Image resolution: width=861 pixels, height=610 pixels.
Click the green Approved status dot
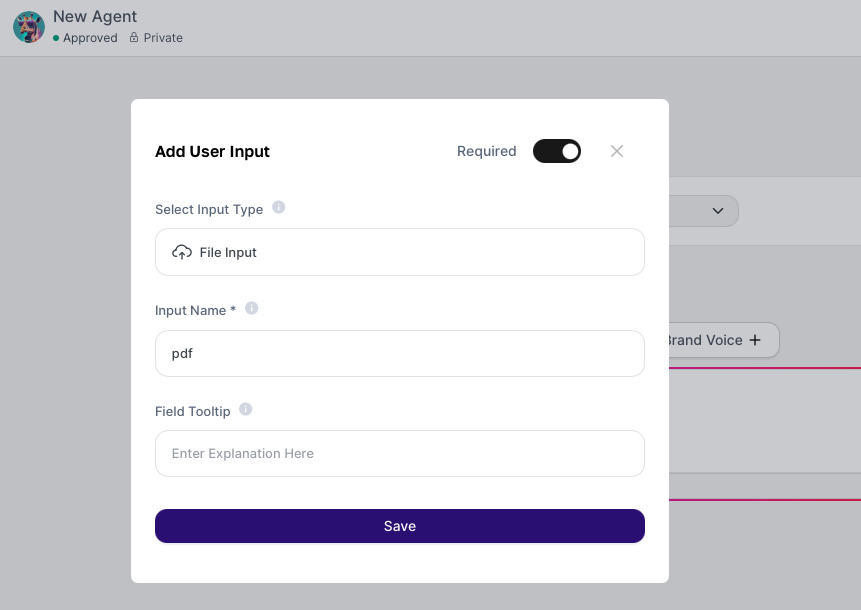56,38
